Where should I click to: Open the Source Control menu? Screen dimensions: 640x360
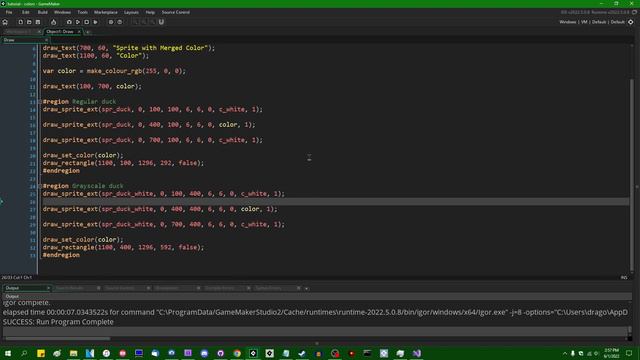[176, 12]
